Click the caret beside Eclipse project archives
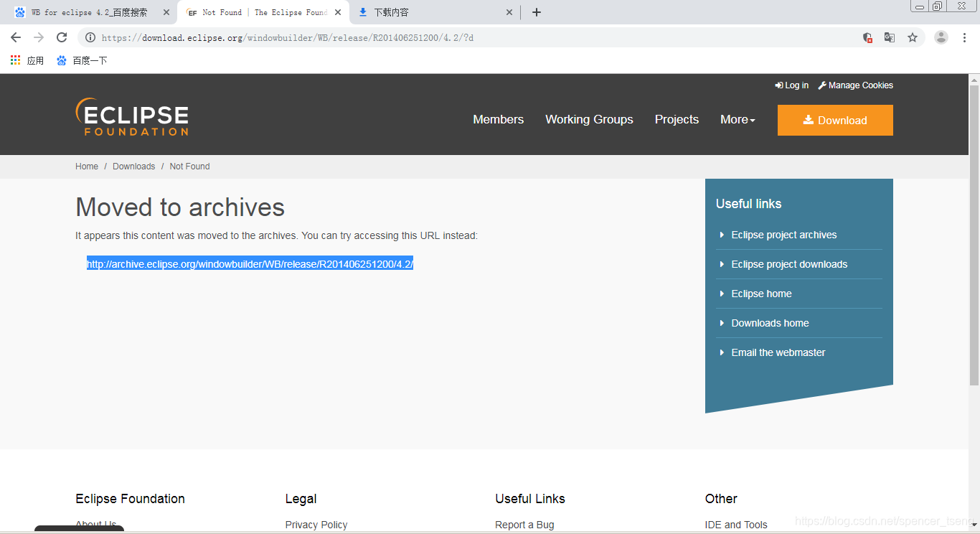The height and width of the screenshot is (534, 980). [x=722, y=235]
